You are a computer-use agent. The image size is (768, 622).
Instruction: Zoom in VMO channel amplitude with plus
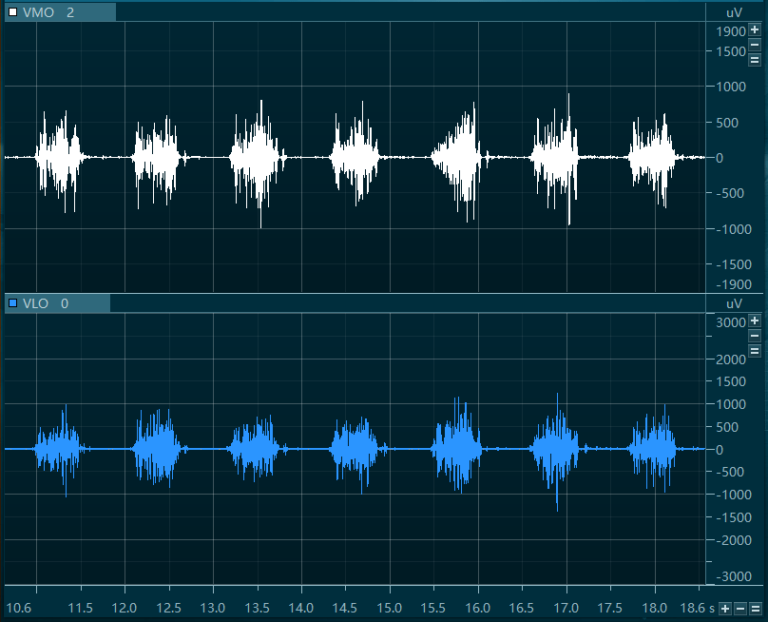(x=754, y=29)
